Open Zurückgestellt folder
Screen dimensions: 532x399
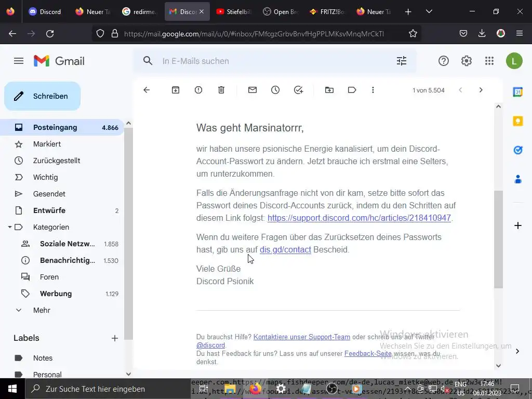(x=62, y=161)
